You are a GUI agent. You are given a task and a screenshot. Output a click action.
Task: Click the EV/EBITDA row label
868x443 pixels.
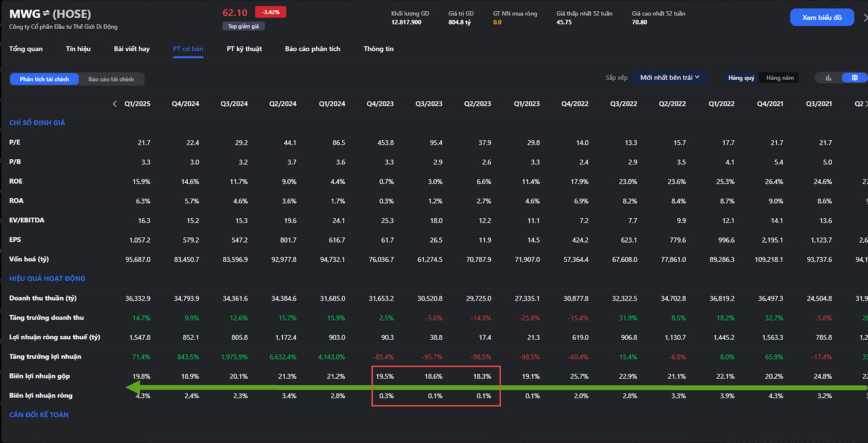click(x=27, y=220)
